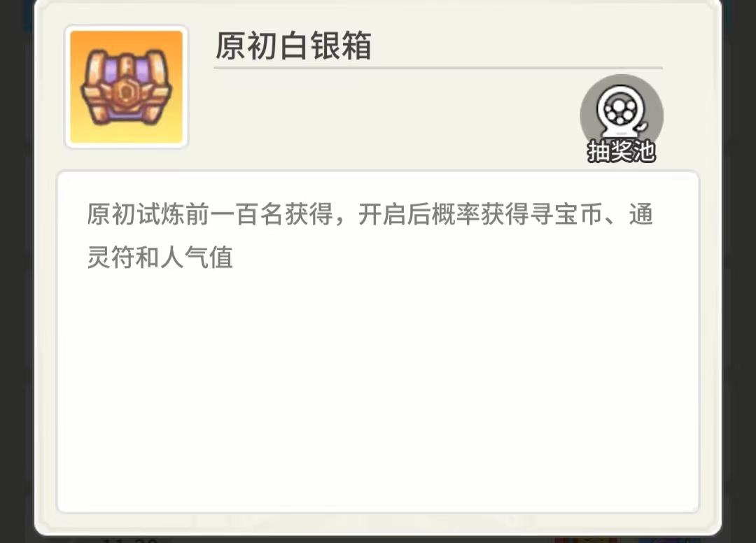
Task: Click the partially hidden text below dialog
Action: [130, 540]
